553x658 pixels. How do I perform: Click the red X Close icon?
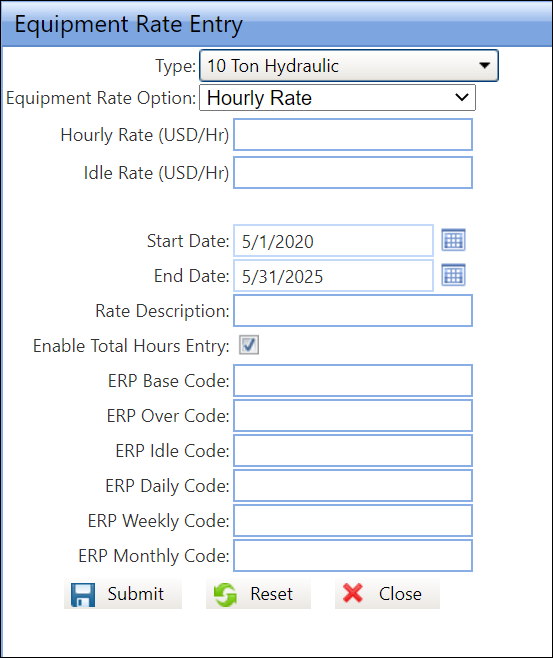(352, 593)
